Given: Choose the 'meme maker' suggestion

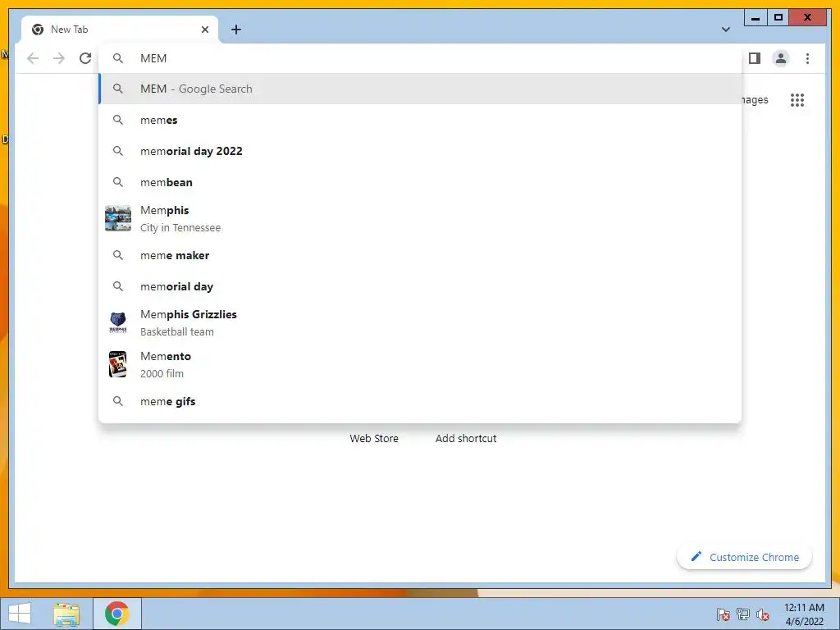Looking at the screenshot, I should click(x=421, y=256).
